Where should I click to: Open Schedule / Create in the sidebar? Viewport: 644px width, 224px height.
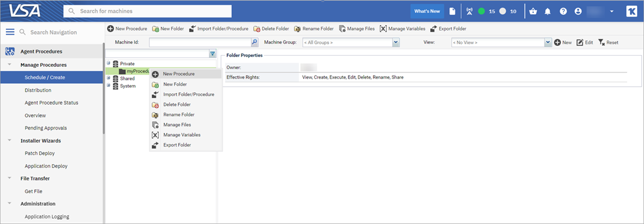(52, 77)
